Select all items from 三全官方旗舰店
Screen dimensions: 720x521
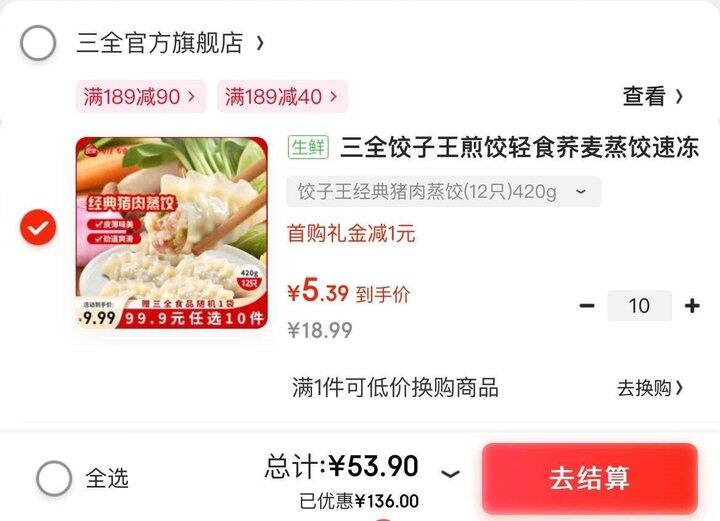pyautogui.click(x=38, y=43)
